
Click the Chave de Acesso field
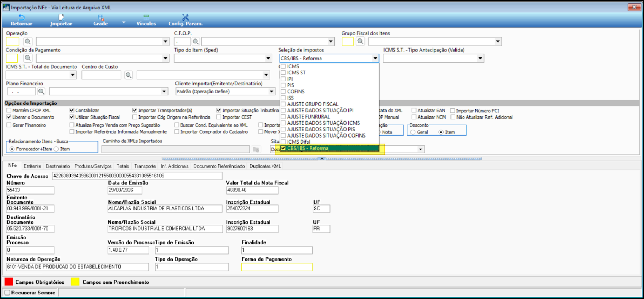[x=137, y=176]
